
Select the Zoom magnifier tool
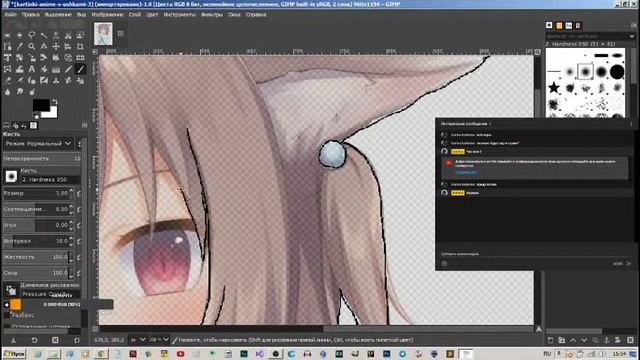click(32, 47)
